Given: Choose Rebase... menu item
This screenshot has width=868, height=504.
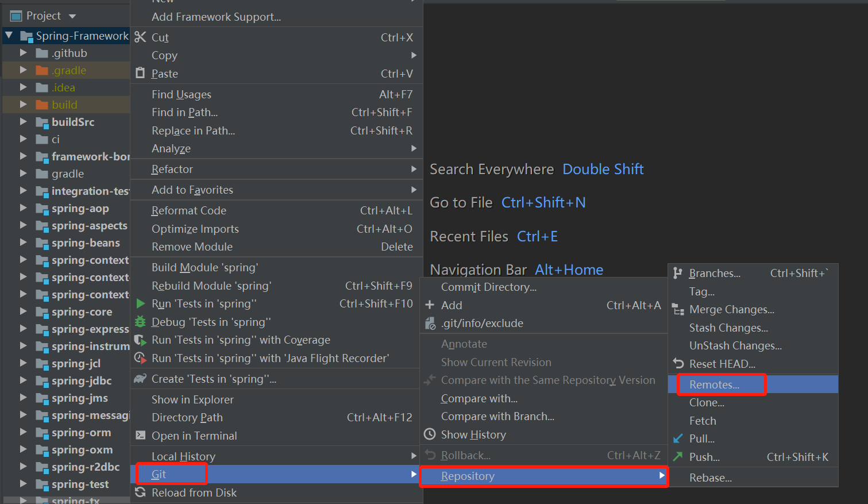Looking at the screenshot, I should pyautogui.click(x=753, y=478).
